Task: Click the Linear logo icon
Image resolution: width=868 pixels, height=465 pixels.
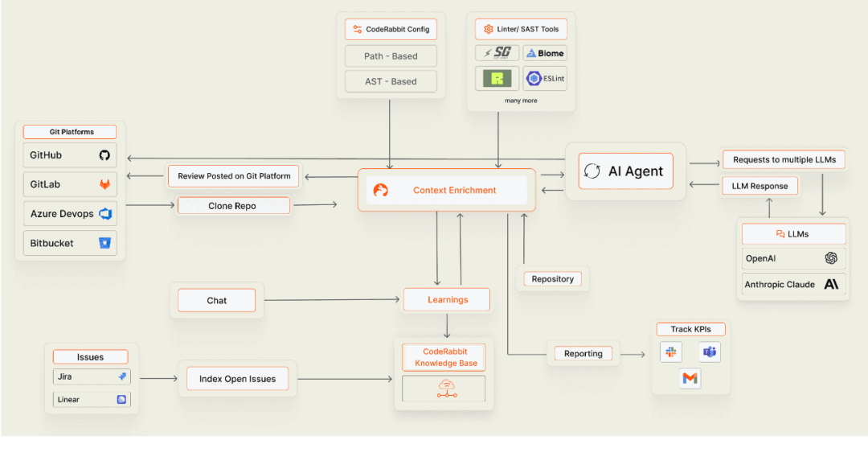Action: [122, 399]
